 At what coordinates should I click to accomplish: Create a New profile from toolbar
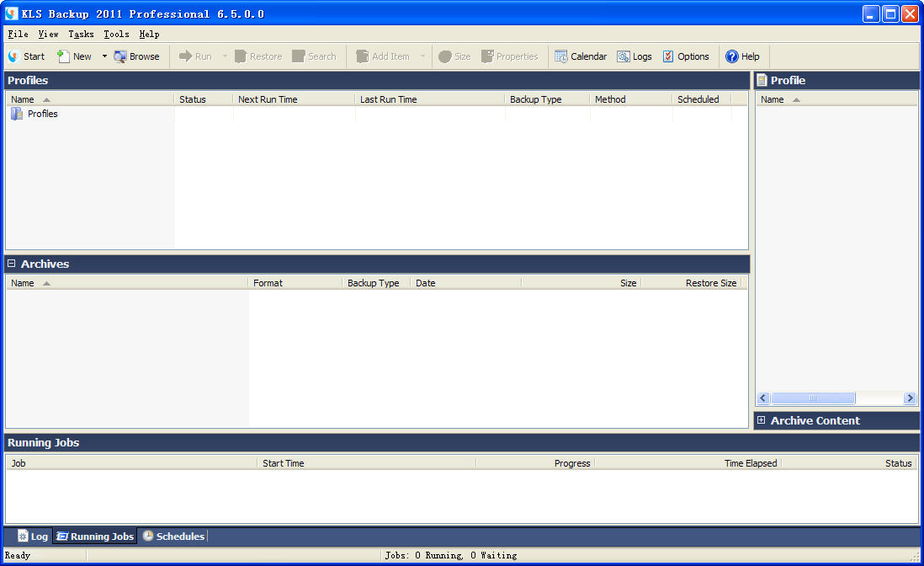(x=74, y=56)
